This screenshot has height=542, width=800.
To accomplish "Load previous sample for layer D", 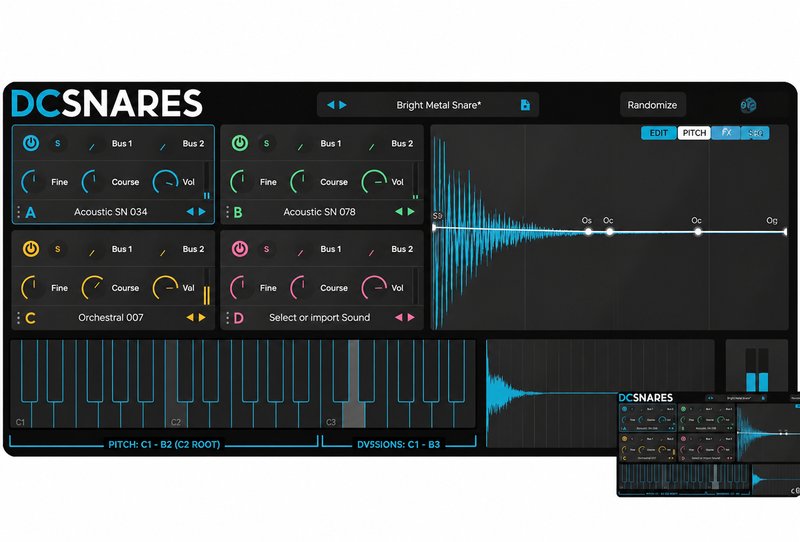I will click(x=399, y=317).
